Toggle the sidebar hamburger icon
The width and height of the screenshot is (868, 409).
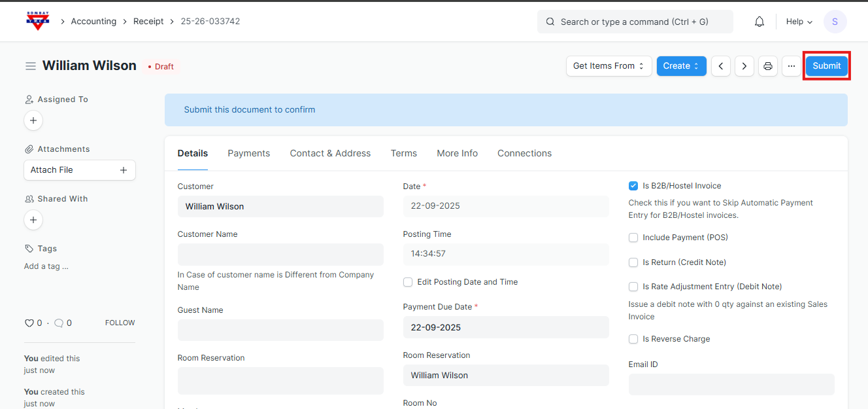[x=31, y=66]
